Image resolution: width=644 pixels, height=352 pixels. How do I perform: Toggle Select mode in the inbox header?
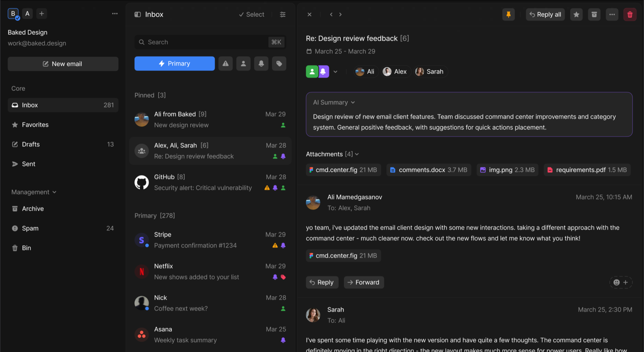pos(252,14)
